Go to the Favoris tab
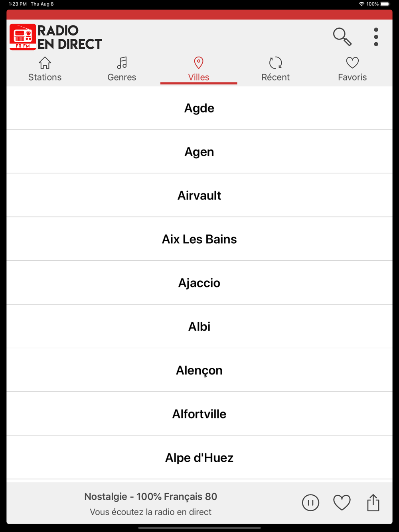This screenshot has width=399, height=532. [352, 69]
